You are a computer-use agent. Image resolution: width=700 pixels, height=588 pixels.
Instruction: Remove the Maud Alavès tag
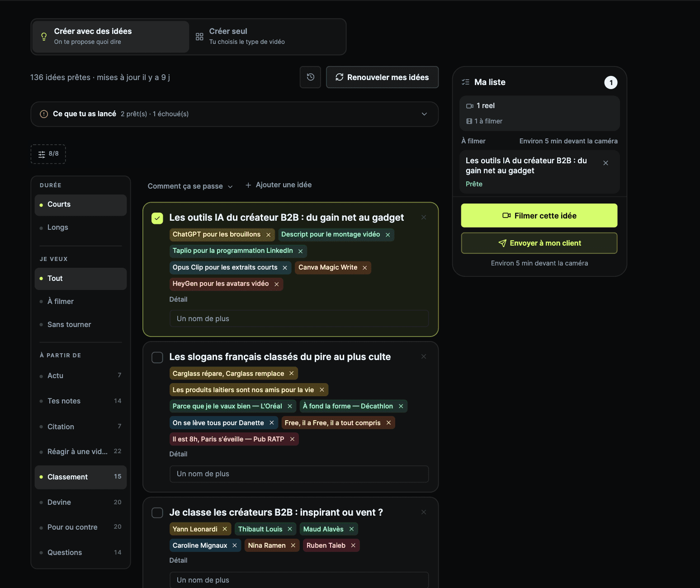351,529
